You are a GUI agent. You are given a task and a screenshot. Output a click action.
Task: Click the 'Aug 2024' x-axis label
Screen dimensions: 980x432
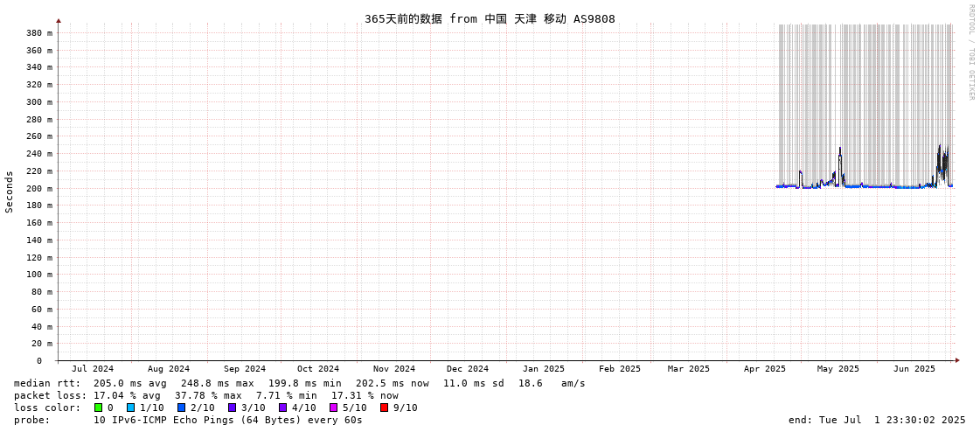pos(169,369)
